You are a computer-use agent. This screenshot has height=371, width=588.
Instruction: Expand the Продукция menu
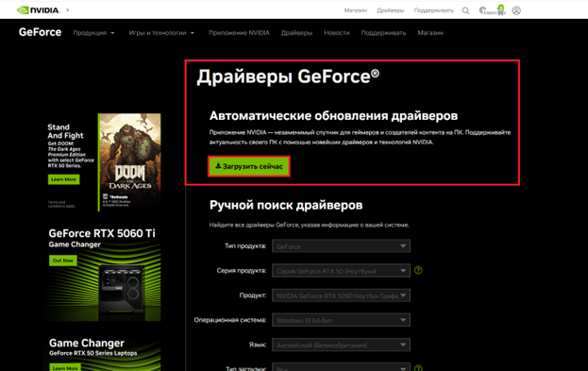tap(93, 33)
